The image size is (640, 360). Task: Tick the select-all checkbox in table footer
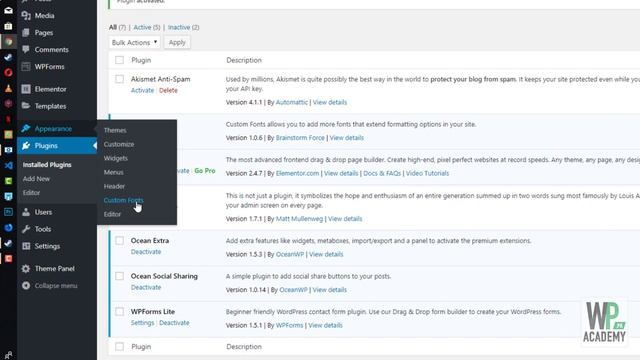tap(119, 347)
